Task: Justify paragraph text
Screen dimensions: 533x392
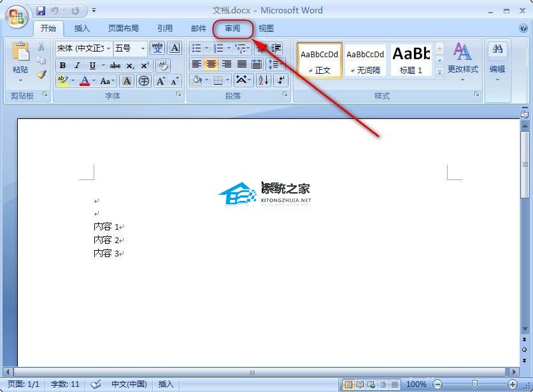Action: click(x=242, y=64)
